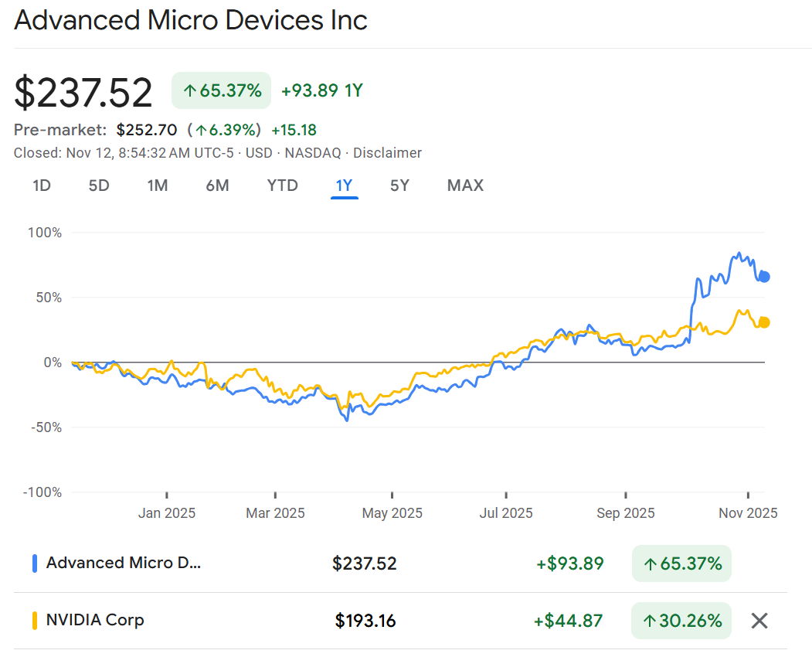812x657 pixels.
Task: Click the 30.26% gain badge in NVIDIA row
Action: point(681,621)
